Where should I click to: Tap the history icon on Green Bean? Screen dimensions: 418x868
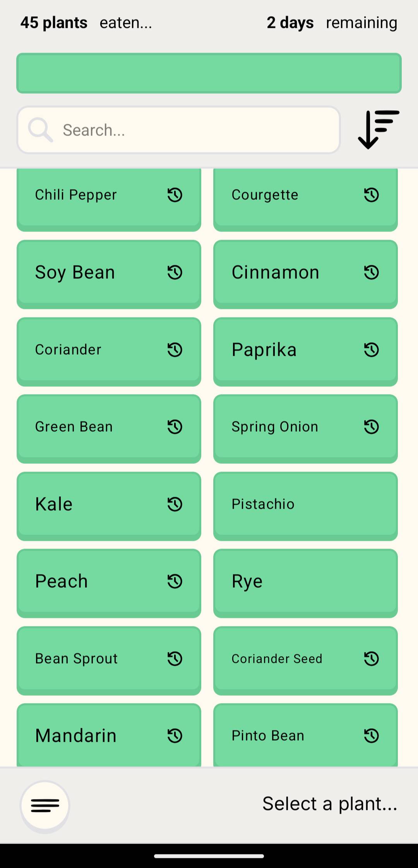click(x=175, y=427)
